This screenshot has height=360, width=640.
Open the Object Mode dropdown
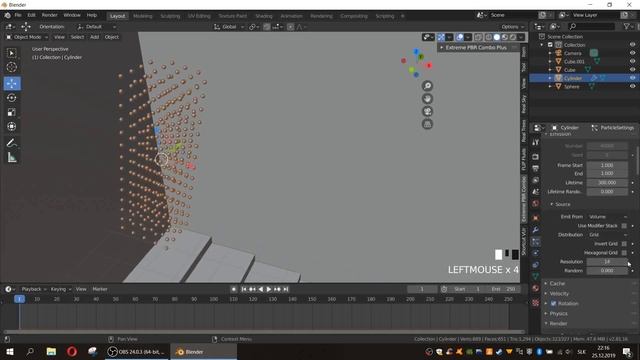(x=27, y=37)
